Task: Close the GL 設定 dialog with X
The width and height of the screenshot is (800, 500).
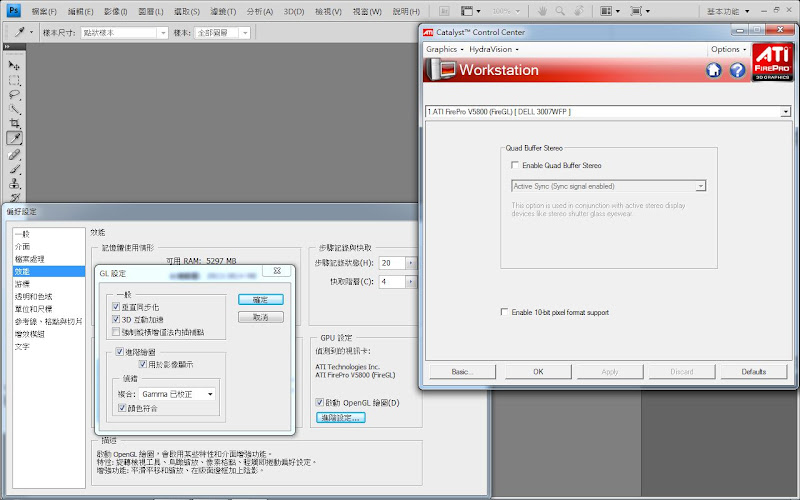Action: [277, 271]
